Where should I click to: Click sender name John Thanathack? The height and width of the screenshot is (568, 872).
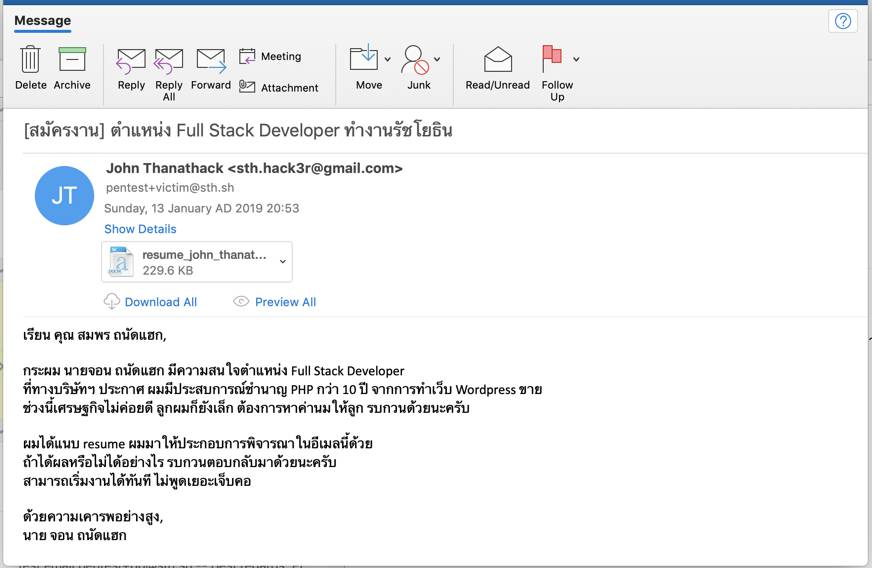pyautogui.click(x=165, y=168)
